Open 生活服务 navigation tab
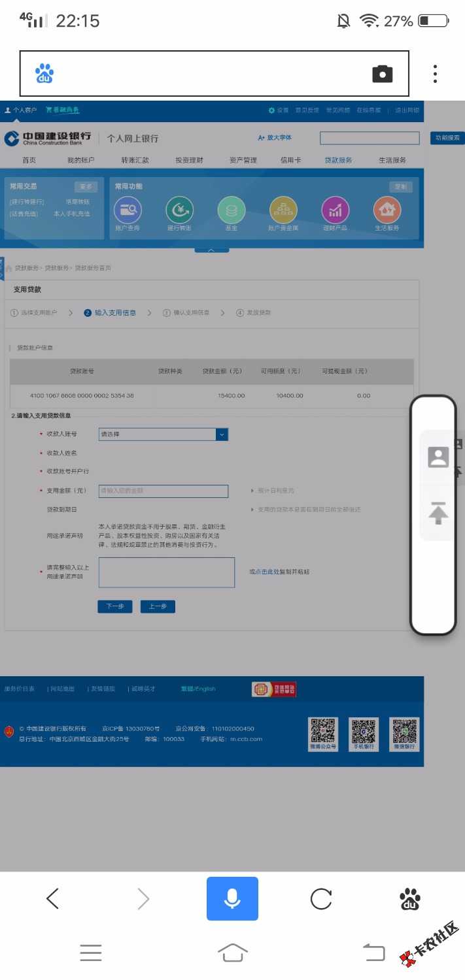Screen dimensions: 465x980 (x=392, y=160)
